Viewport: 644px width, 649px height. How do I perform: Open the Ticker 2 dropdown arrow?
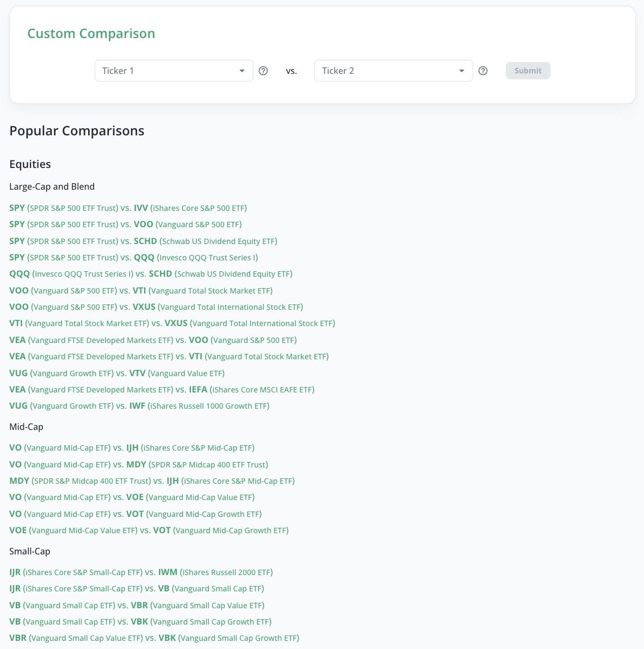tap(461, 71)
